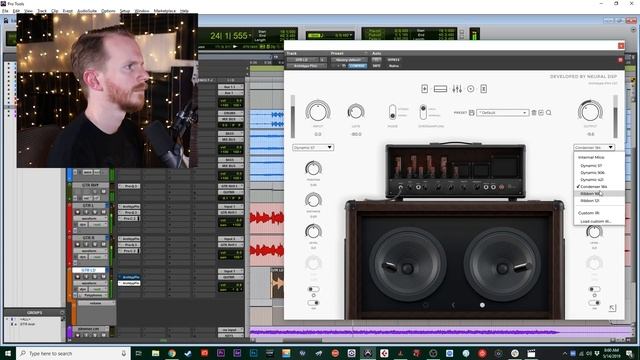This screenshot has height=360, width=640.
Task: Open the amp head section icon
Action: (440, 89)
